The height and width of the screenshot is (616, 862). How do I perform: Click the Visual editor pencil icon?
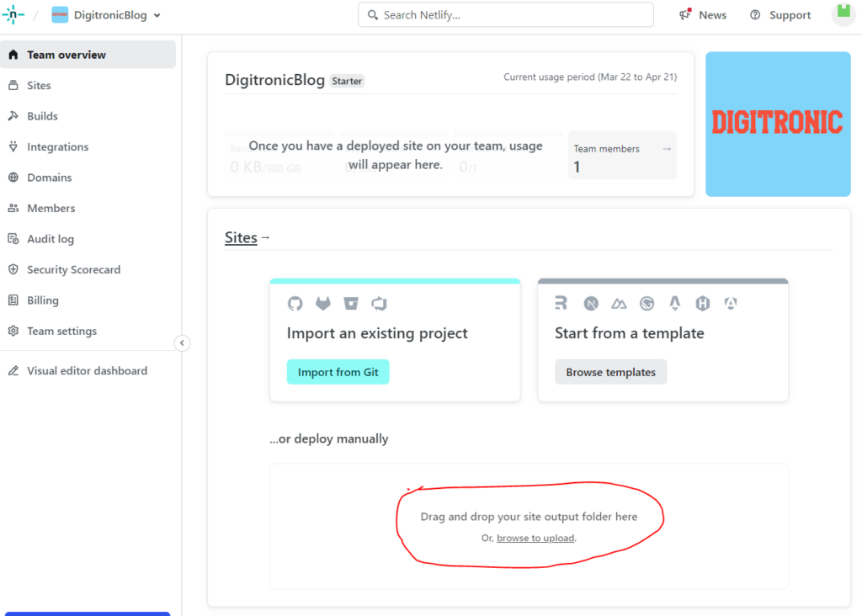pyautogui.click(x=13, y=371)
